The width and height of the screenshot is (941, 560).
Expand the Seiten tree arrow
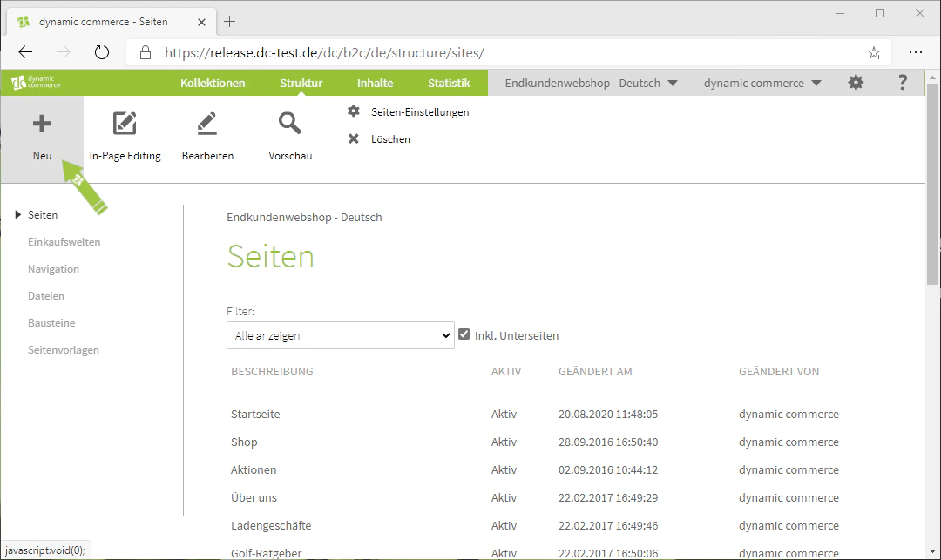(x=18, y=214)
